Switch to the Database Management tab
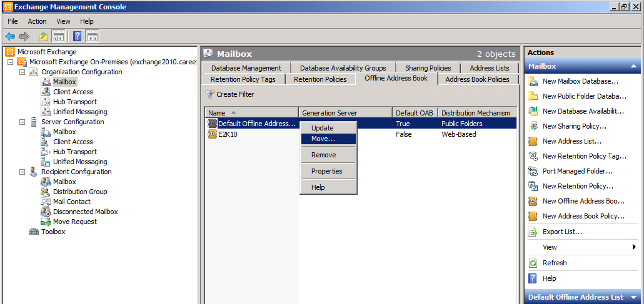Screen dimensions: 644x304 (x=246, y=68)
